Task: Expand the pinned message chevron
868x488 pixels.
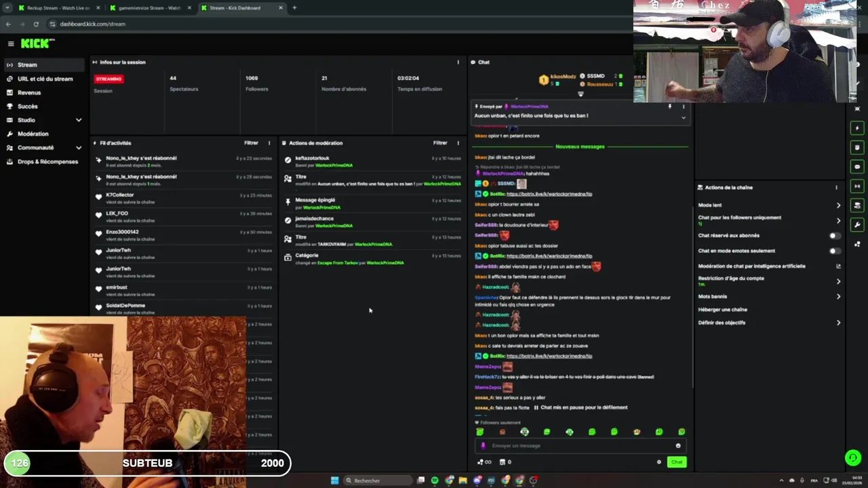Action: (684, 117)
